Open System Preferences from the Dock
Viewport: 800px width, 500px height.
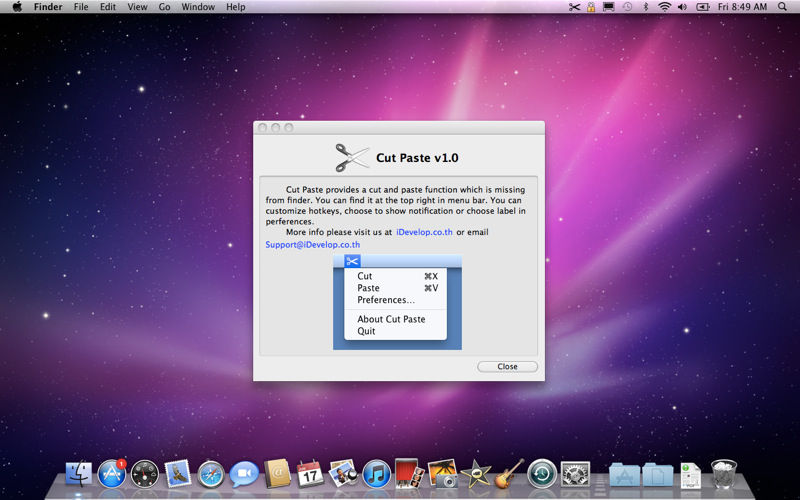tap(576, 474)
